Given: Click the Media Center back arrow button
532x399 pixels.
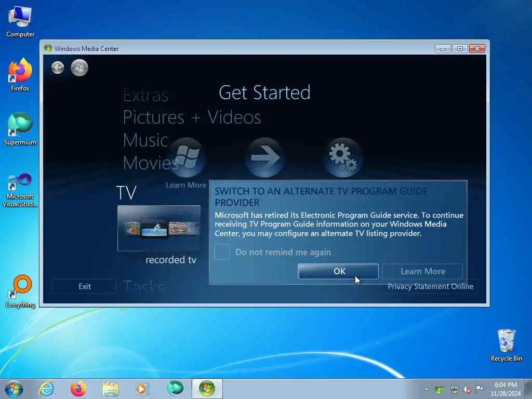Looking at the screenshot, I should (58, 68).
